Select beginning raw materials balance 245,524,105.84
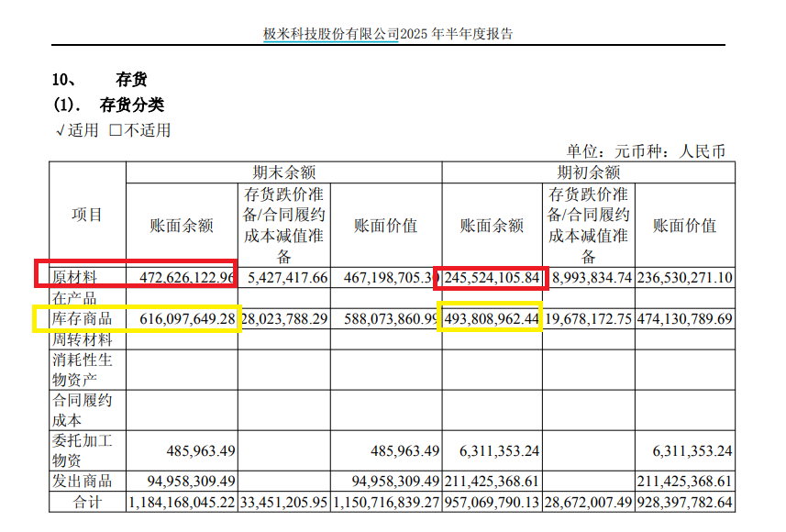 (x=492, y=277)
